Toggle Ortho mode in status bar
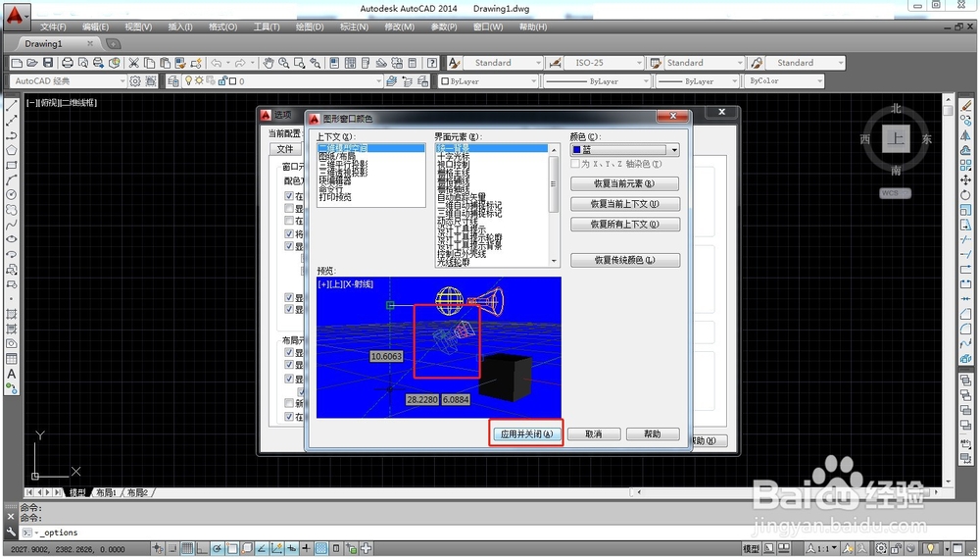The image size is (980, 559). tap(202, 549)
